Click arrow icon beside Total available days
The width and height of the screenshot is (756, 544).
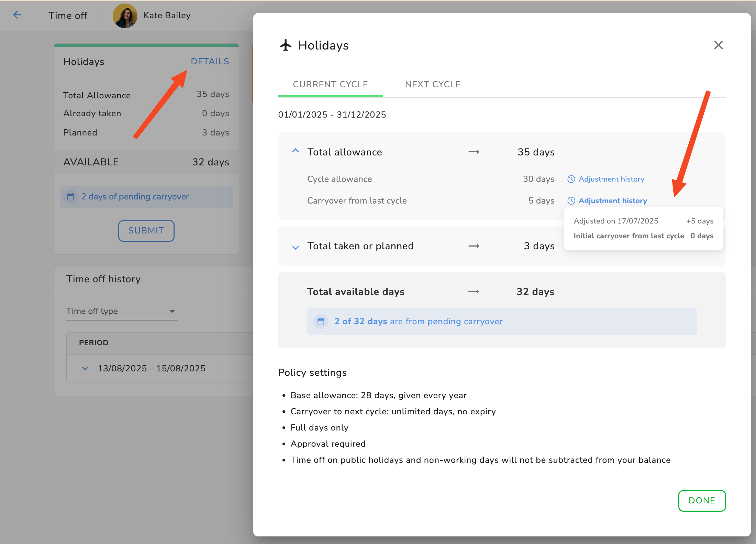(474, 292)
